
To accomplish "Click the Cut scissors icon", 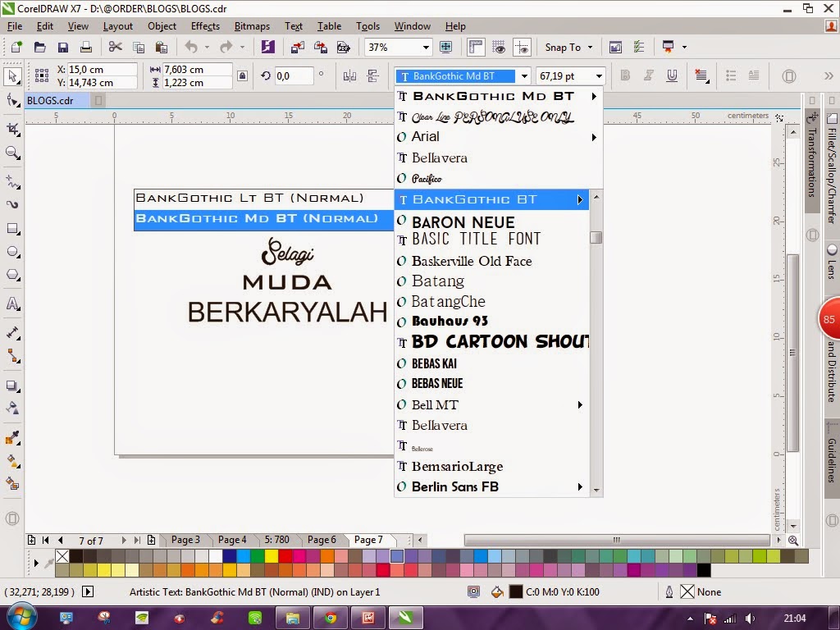I will pyautogui.click(x=115, y=47).
